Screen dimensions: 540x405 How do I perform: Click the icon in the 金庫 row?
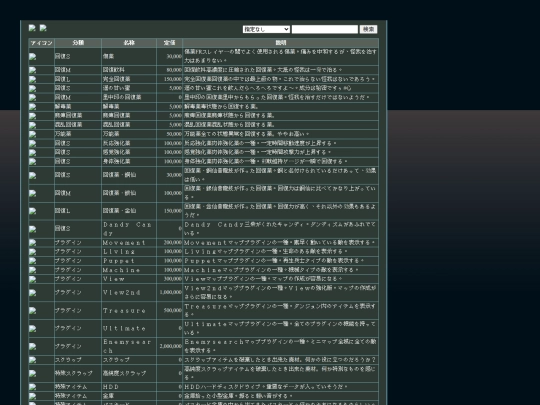32,396
